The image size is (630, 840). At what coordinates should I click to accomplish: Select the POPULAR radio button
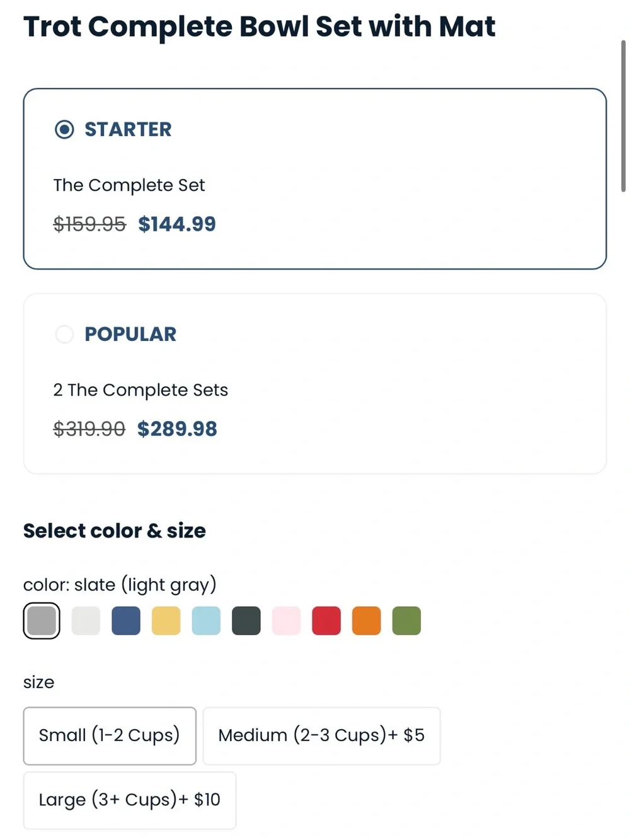(64, 334)
